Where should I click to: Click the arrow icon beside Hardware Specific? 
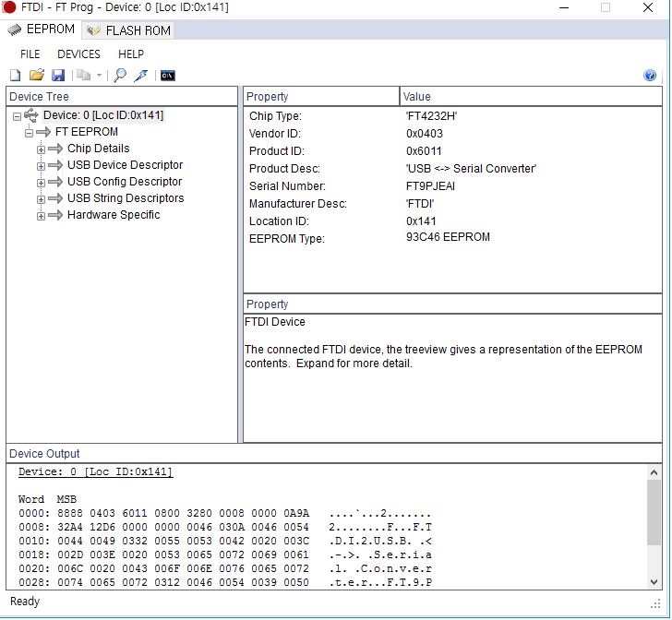click(x=55, y=215)
